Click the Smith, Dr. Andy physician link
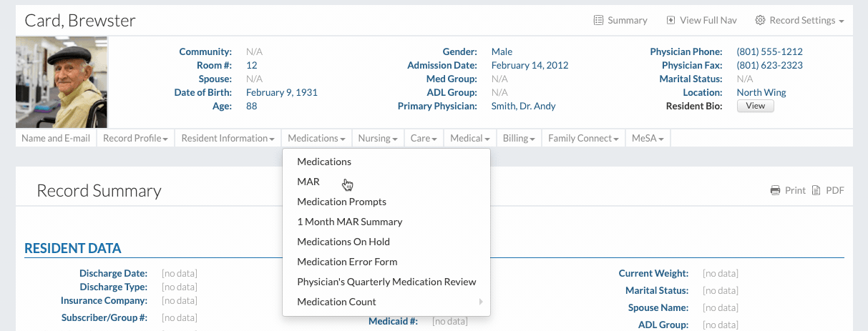This screenshot has height=331, width=868. (523, 106)
